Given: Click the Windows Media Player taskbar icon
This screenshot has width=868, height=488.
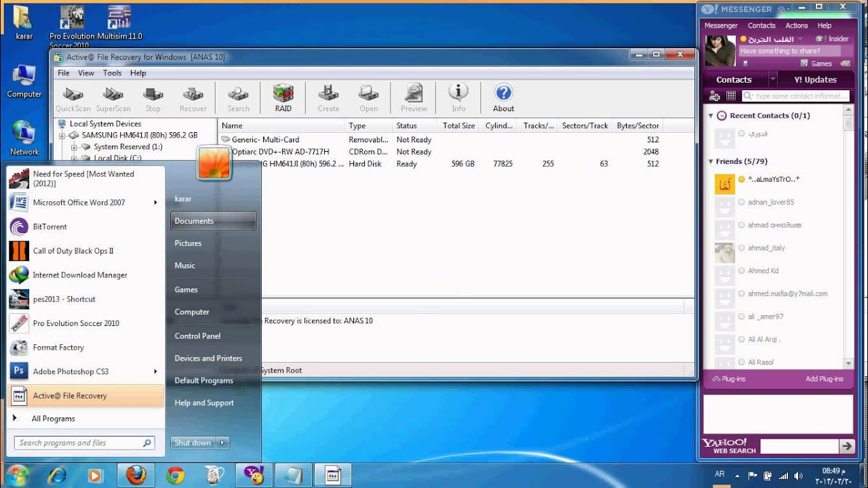Looking at the screenshot, I should pyautogui.click(x=94, y=475).
